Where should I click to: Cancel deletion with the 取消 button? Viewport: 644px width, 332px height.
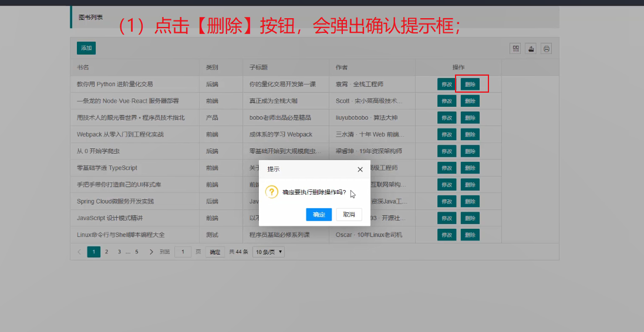click(349, 215)
